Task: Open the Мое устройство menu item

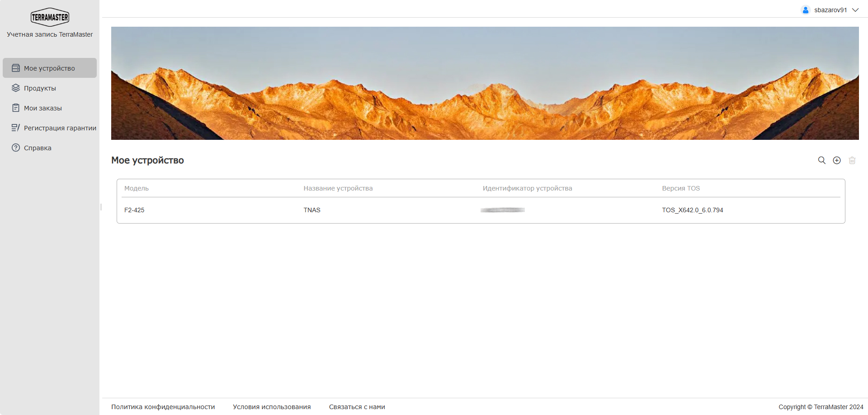Action: (50, 68)
